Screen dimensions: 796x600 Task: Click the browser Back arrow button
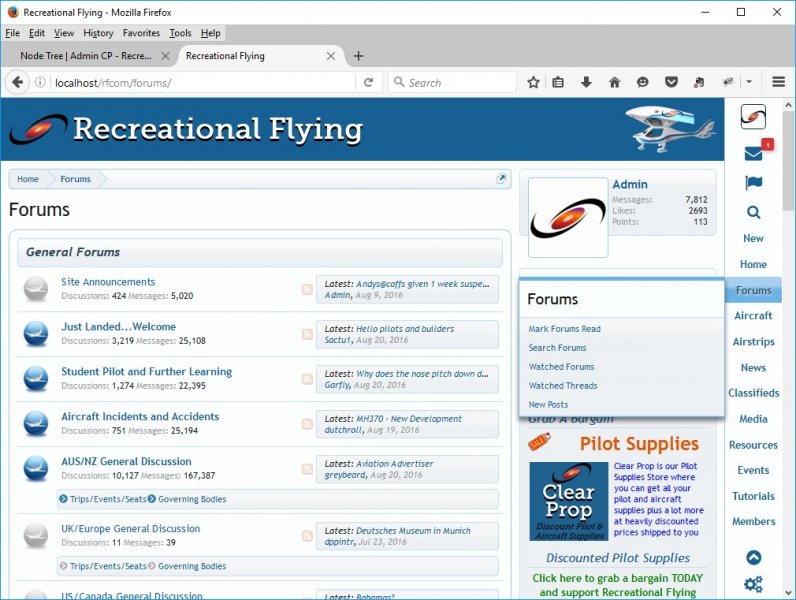tap(17, 82)
